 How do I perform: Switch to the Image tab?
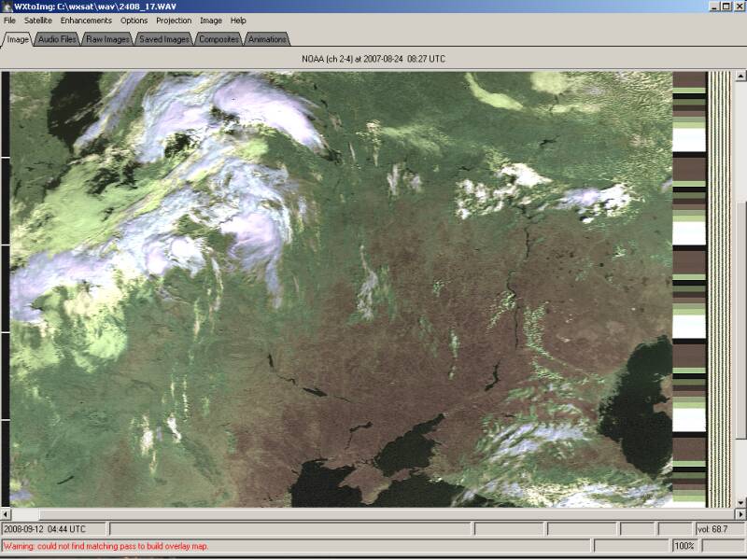pyautogui.click(x=18, y=39)
